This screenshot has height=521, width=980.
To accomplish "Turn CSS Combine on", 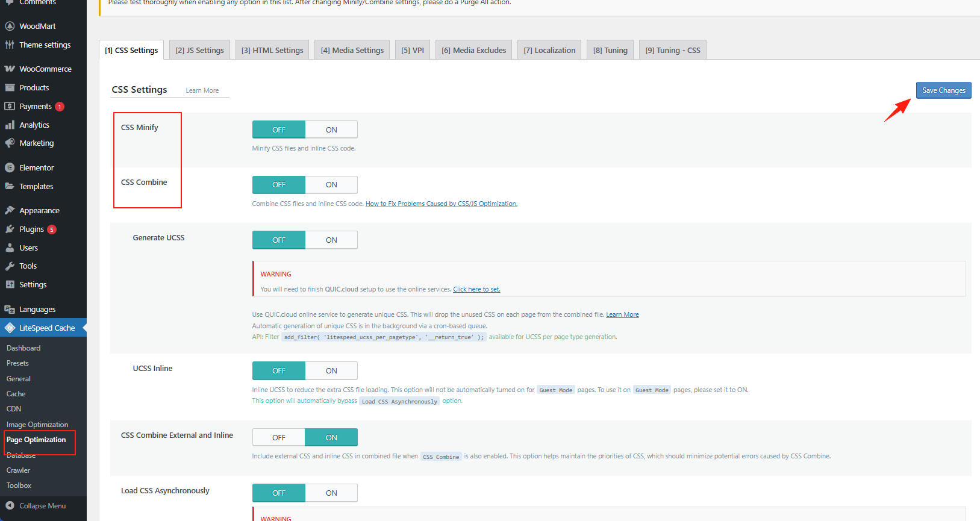I will (x=331, y=184).
